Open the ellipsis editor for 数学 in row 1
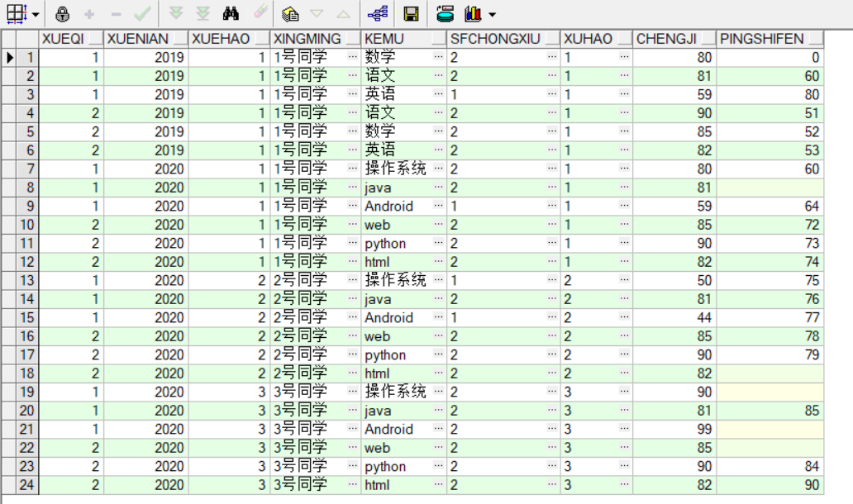Viewport: 853px width, 504px height. tap(438, 56)
